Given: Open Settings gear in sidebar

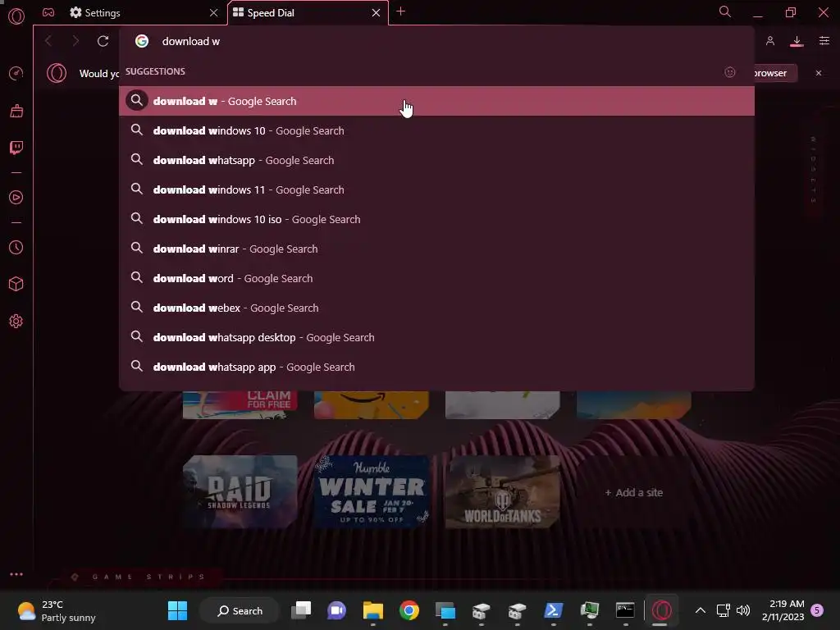Looking at the screenshot, I should tap(16, 321).
